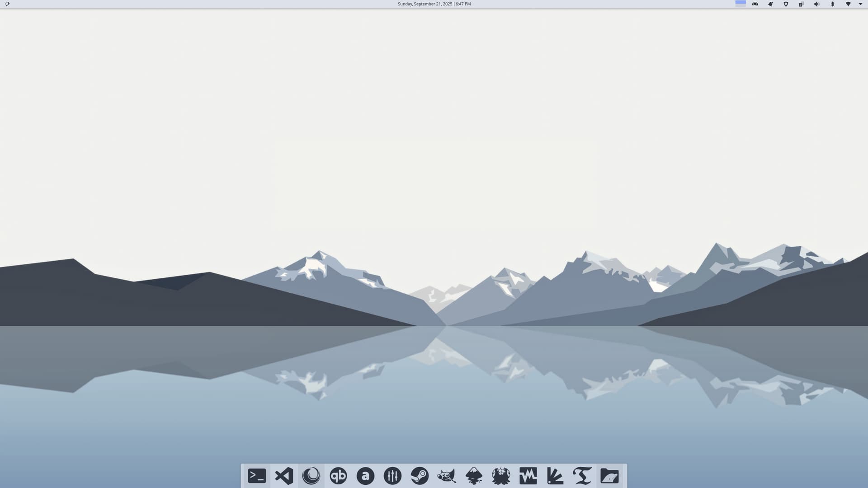Launch Visual Studio Code from dock
The height and width of the screenshot is (488, 868).
[284, 476]
